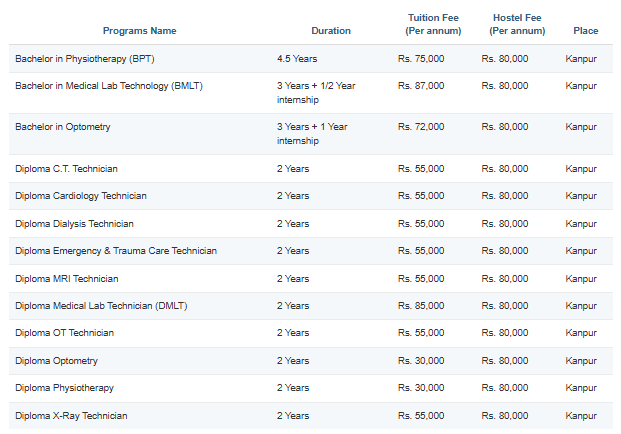Click Kanpur in the Diploma X-Ray Technician row
Screen dimensions: 621x434
[581, 416]
